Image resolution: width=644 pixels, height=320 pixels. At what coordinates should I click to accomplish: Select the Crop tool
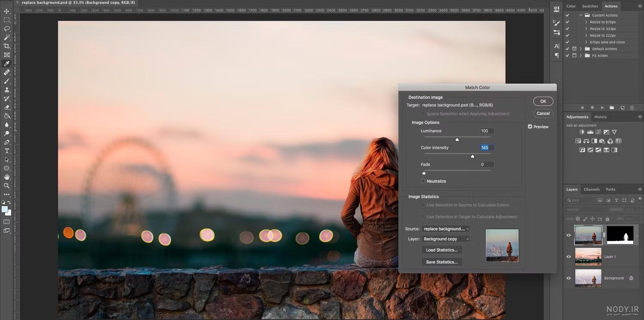(x=7, y=46)
